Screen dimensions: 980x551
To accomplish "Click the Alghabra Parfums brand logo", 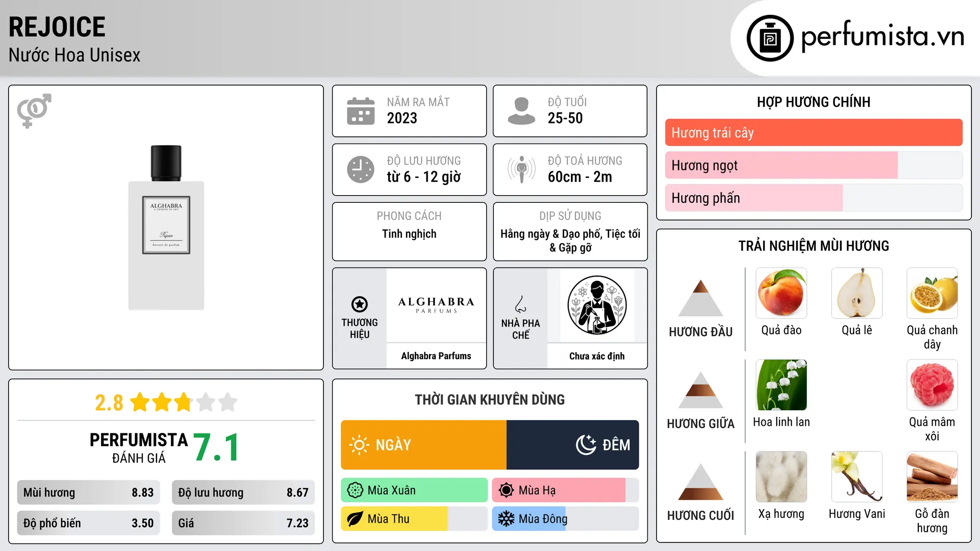I will tap(436, 305).
